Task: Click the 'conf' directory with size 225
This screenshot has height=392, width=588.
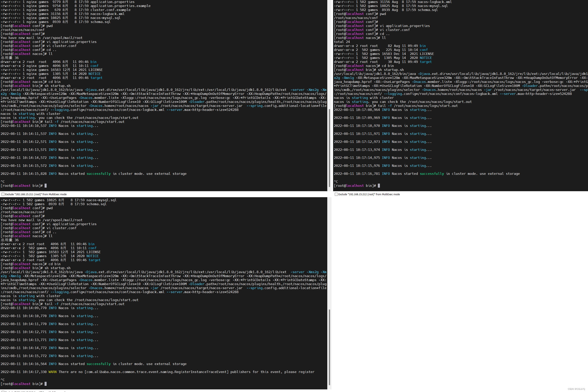Action: [424, 50]
